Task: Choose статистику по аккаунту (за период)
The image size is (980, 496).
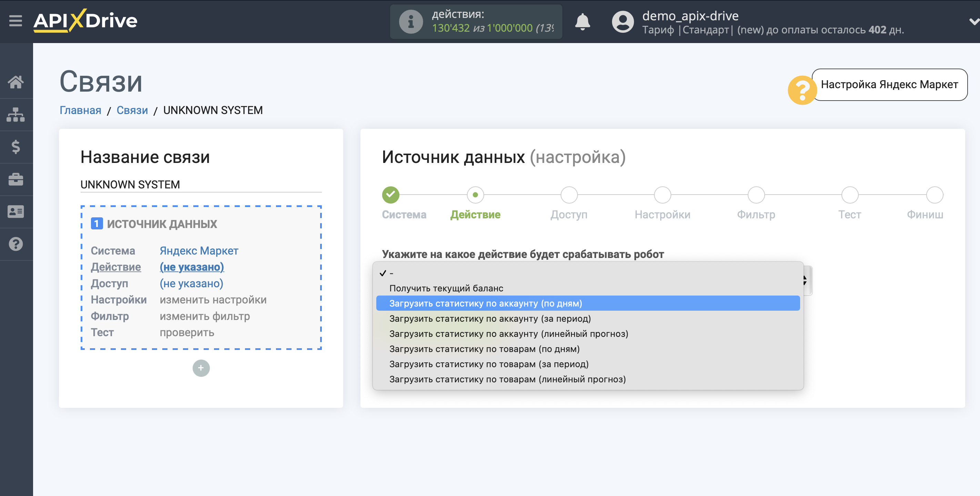Action: [x=588, y=319]
